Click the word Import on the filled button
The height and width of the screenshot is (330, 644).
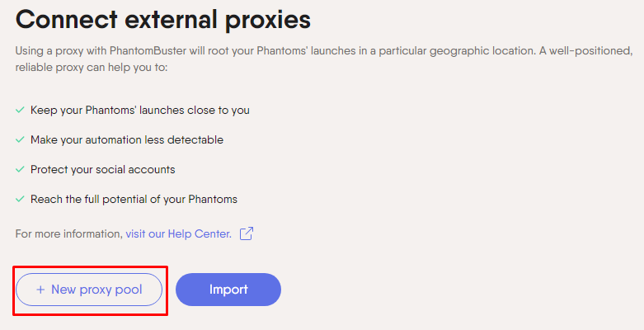pyautogui.click(x=228, y=290)
